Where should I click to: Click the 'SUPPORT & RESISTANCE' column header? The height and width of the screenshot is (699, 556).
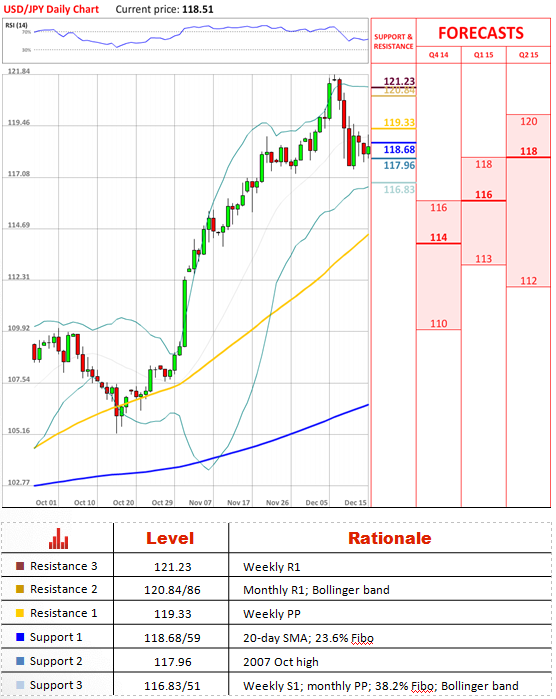[x=393, y=41]
